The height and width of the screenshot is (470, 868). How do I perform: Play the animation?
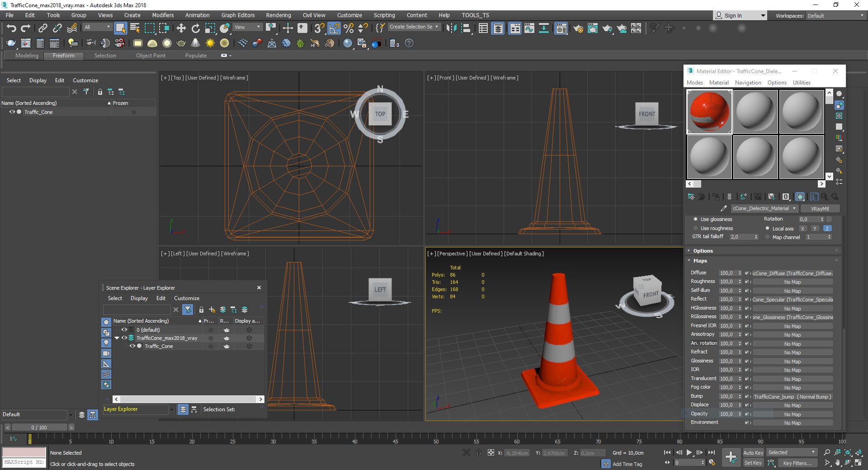click(x=689, y=452)
